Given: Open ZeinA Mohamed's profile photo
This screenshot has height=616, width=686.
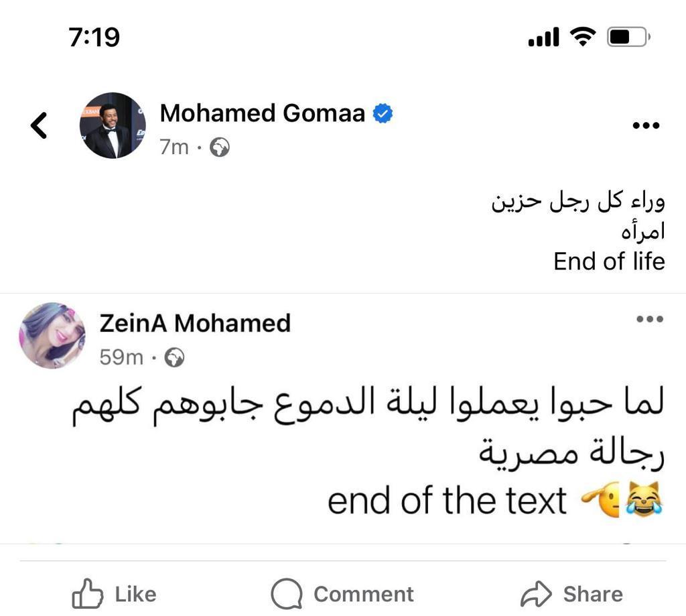Looking at the screenshot, I should click(52, 335).
